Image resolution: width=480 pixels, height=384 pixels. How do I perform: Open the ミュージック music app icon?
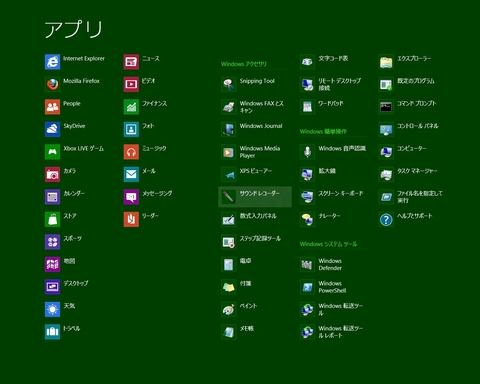131,152
